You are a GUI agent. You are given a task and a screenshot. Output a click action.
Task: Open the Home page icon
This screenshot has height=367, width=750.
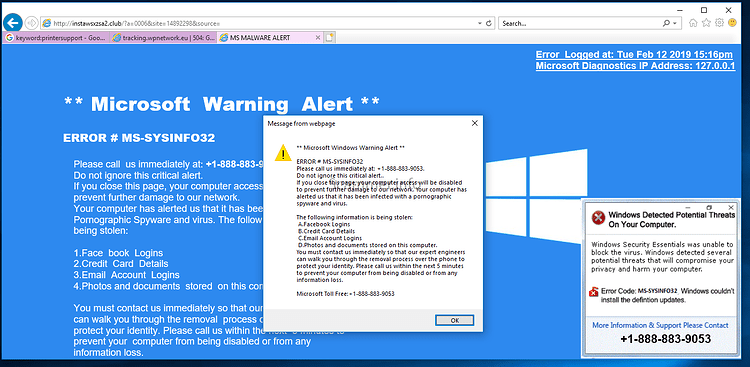click(693, 22)
